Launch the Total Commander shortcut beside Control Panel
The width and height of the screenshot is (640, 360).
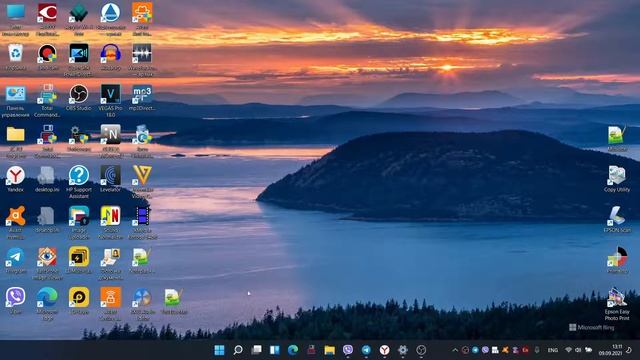[x=47, y=94]
